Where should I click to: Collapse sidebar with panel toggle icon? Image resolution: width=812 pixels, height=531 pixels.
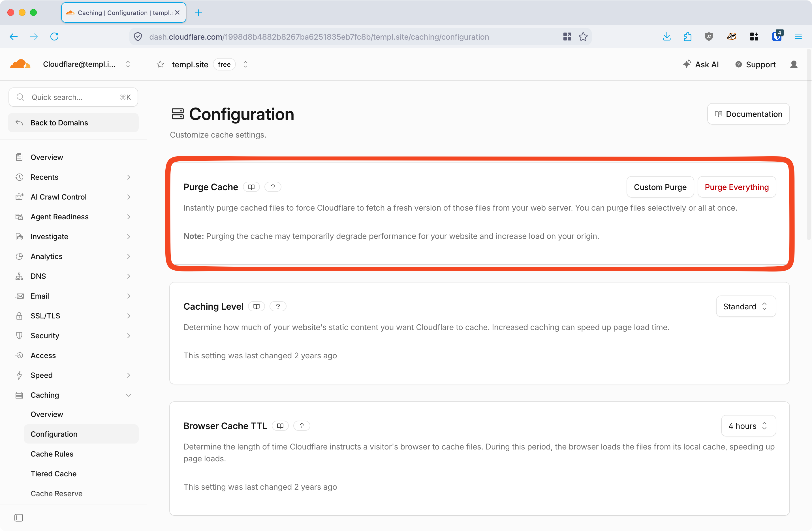point(19,518)
